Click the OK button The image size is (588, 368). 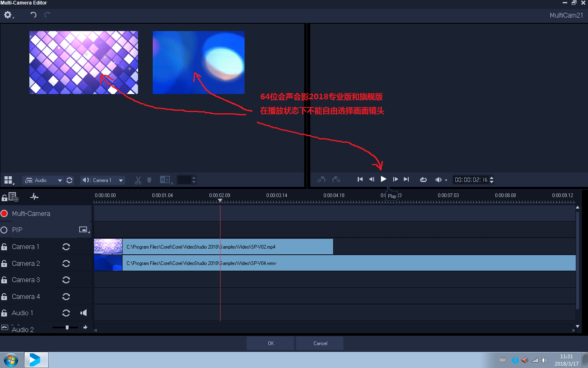pos(270,343)
